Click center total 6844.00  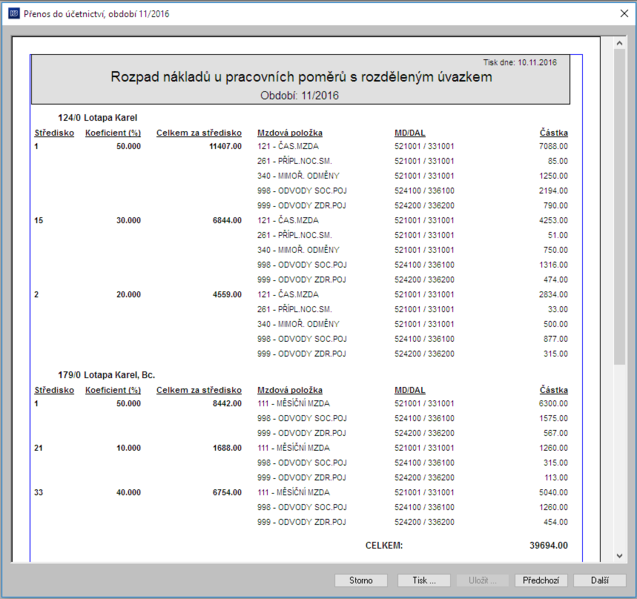pos(227,220)
